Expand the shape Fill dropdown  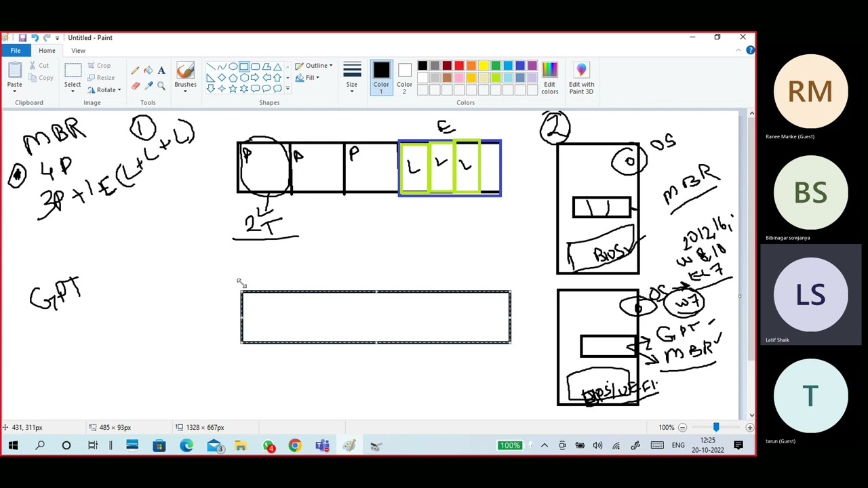317,77
